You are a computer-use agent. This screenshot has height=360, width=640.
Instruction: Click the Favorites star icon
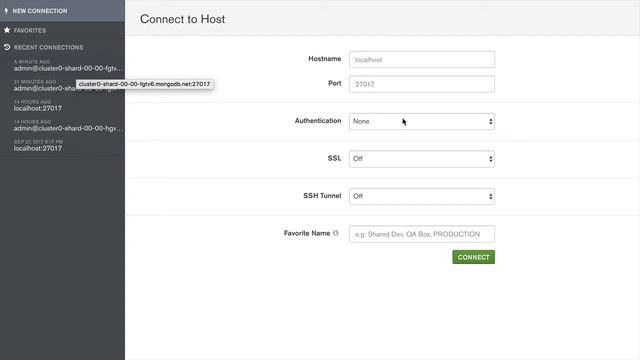(x=7, y=30)
